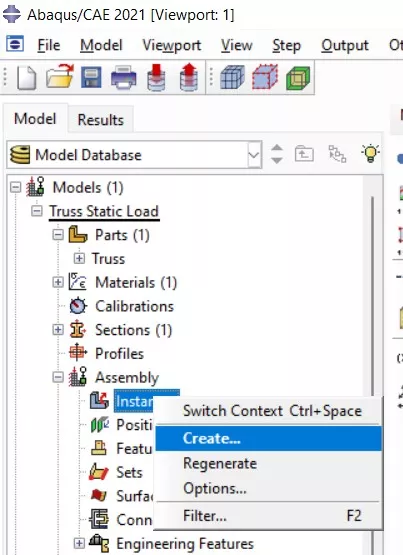The width and height of the screenshot is (403, 555).
Task: Click the Export red up-arrow icon
Action: tap(189, 77)
